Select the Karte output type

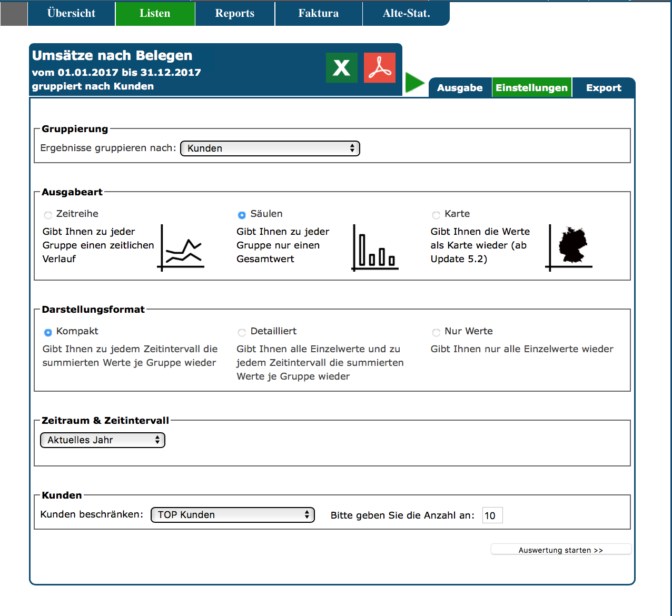coord(436,215)
